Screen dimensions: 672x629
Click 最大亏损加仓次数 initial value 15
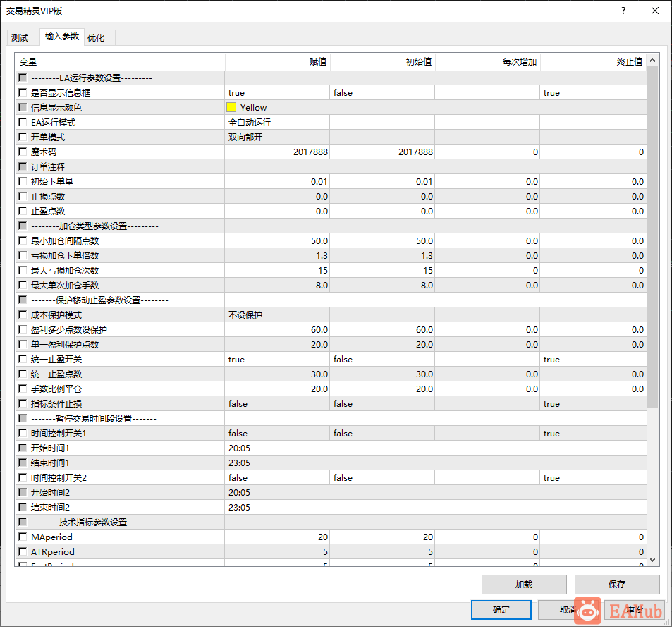tap(382, 270)
